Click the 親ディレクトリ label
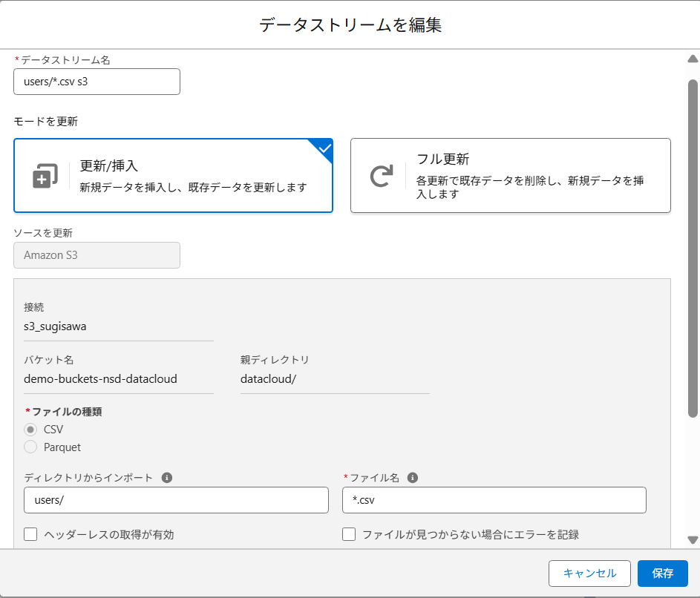This screenshot has width=700, height=598. 275,360
